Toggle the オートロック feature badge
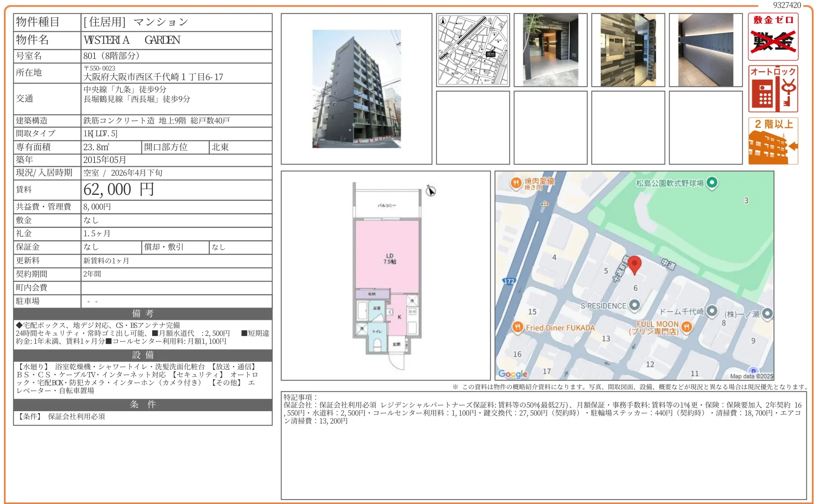This screenshot has width=819, height=504. point(773,88)
